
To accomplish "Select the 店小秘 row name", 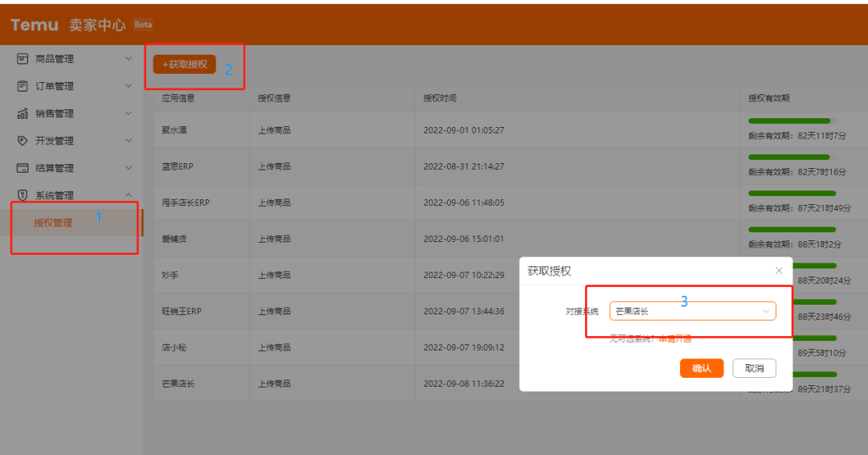I will coord(174,347).
